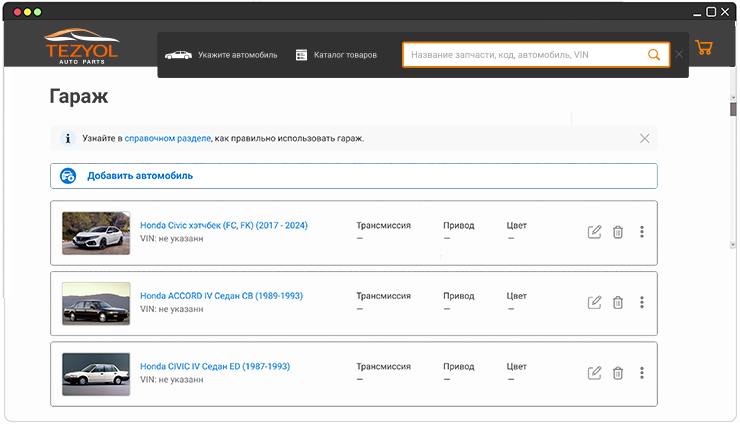This screenshot has height=430, width=740.
Task: Click VIN: не указанн under Honda ACCORD IV
Action: coord(172,309)
